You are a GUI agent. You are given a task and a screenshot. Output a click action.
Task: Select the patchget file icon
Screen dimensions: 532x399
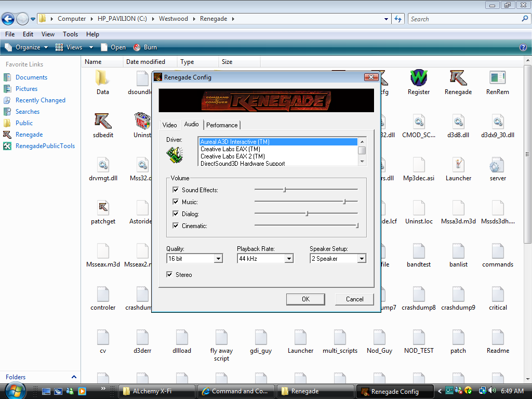pyautogui.click(x=103, y=208)
